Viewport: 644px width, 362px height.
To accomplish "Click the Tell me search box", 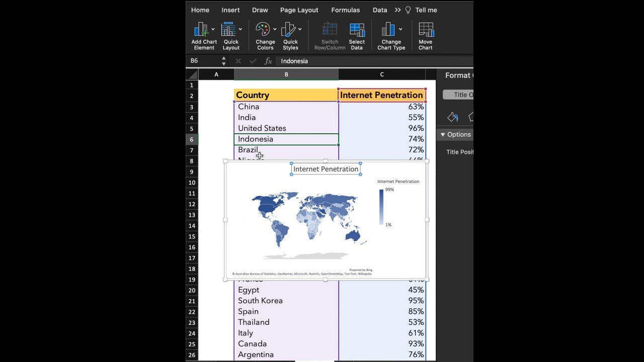I will point(426,10).
